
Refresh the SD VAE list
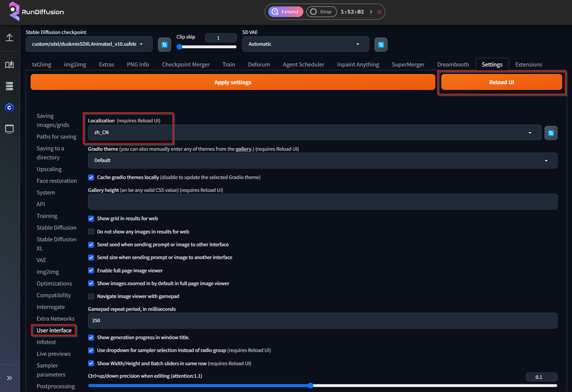point(381,44)
